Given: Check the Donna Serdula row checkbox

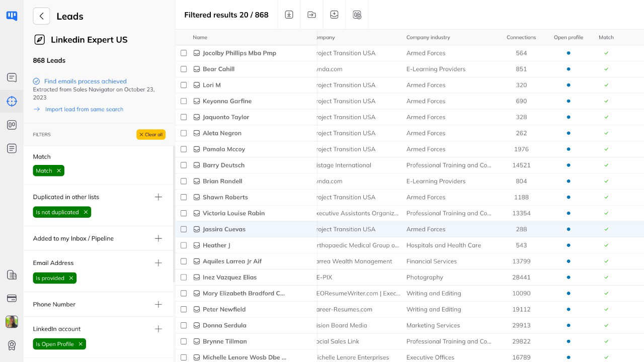Looking at the screenshot, I should click(184, 325).
